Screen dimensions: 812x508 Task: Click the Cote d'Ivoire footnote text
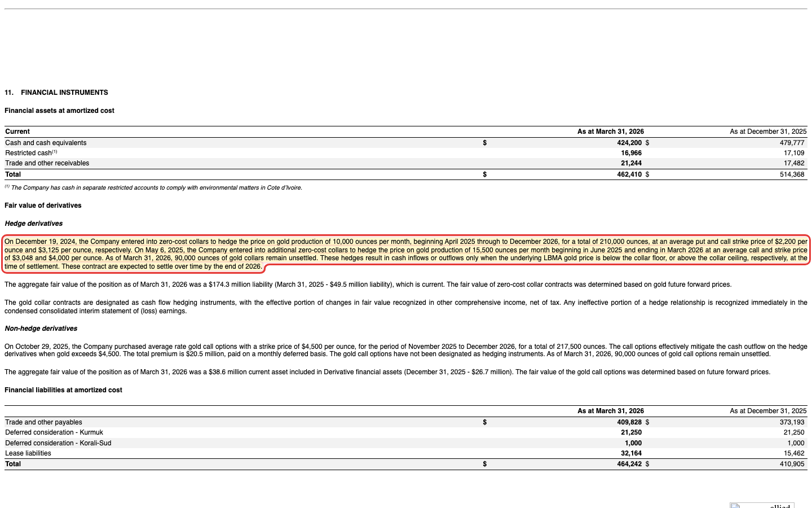[153, 187]
